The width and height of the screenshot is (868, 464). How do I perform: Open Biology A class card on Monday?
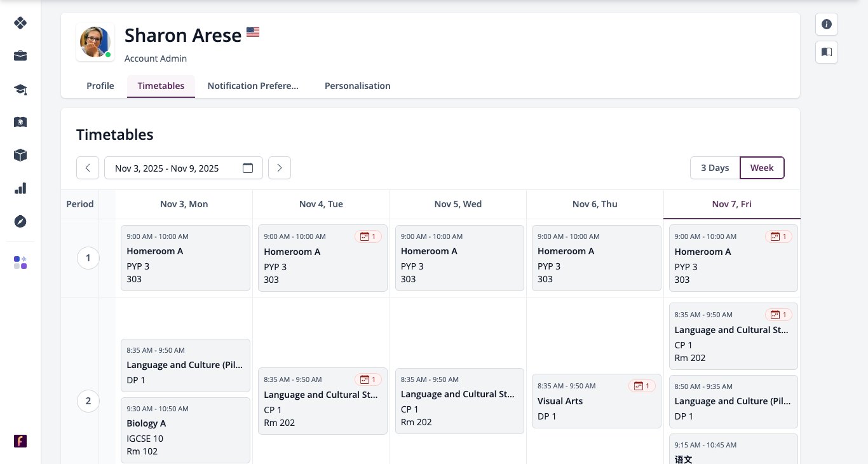pyautogui.click(x=186, y=430)
